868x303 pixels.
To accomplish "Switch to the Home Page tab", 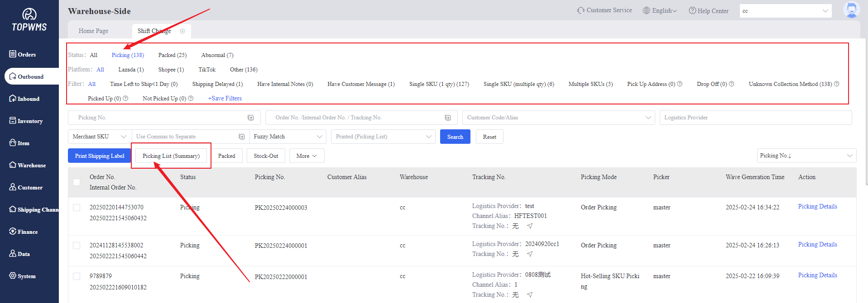I will tap(93, 31).
